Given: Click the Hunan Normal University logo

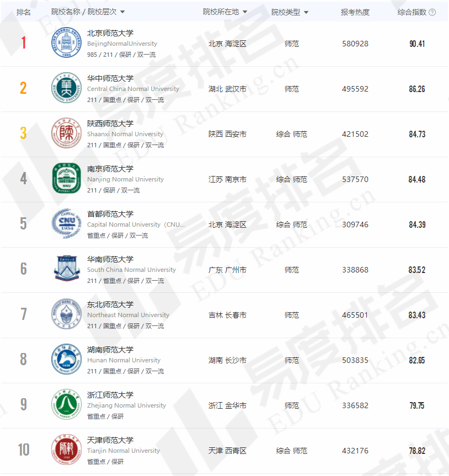Looking at the screenshot, I should tap(67, 359).
